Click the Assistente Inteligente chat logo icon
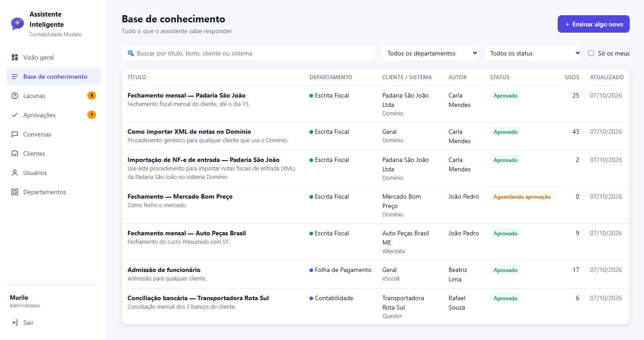644x340 pixels. click(x=17, y=24)
